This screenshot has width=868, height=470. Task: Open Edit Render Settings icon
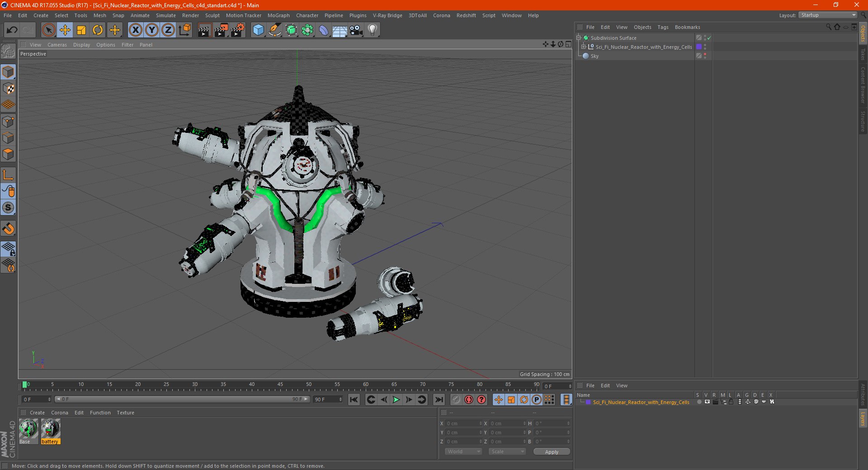(x=238, y=30)
